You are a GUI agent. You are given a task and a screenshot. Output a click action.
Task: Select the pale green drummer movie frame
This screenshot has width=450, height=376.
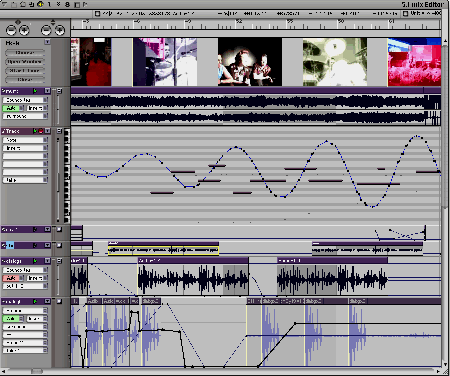click(335, 62)
